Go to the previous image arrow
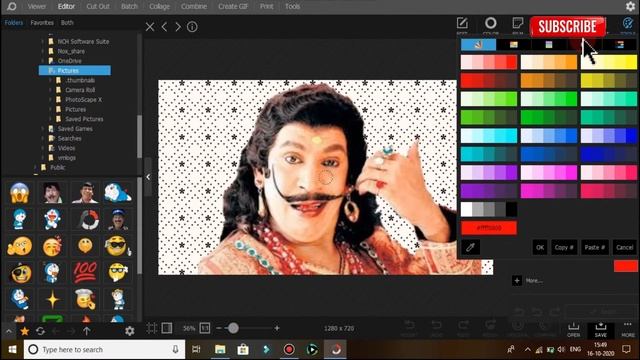The image size is (640, 360). coord(164,27)
